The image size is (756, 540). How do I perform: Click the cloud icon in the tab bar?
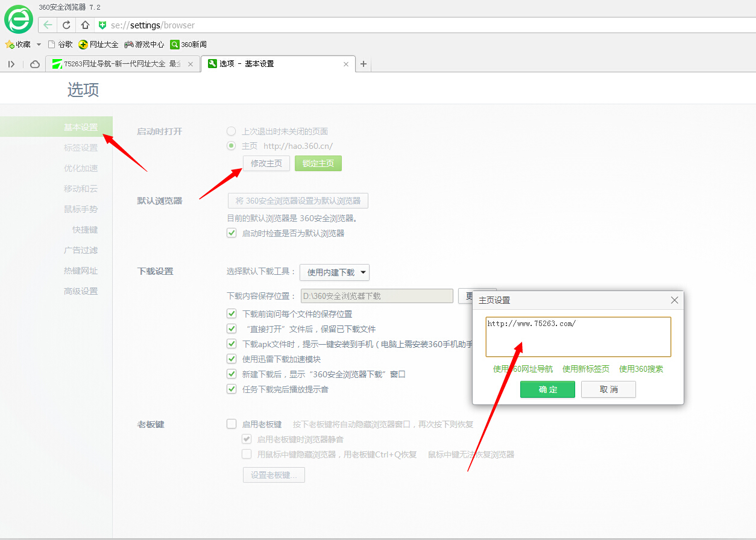tap(35, 64)
